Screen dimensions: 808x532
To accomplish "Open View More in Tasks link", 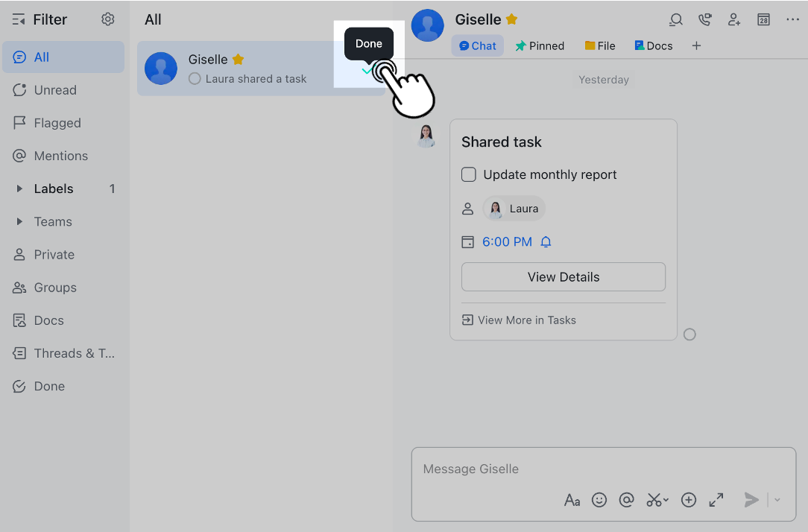I will tap(519, 320).
